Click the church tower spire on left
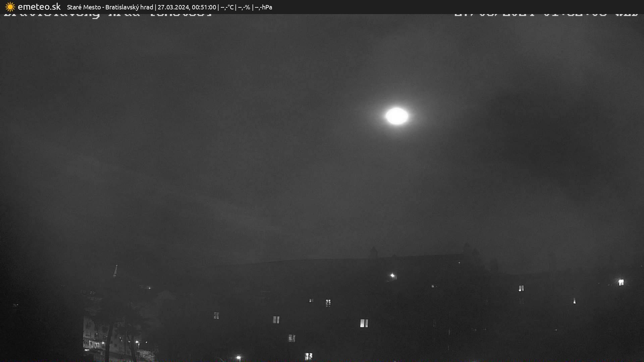 (115, 271)
